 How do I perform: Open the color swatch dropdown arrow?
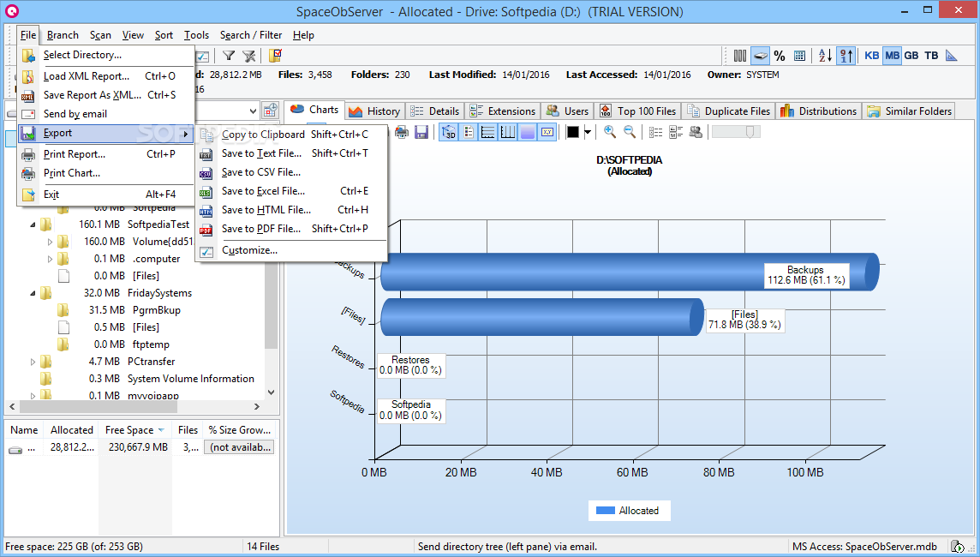point(588,132)
